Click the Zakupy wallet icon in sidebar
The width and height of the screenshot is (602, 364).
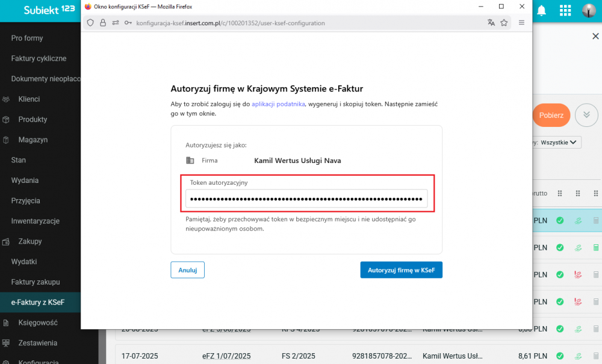6,242
